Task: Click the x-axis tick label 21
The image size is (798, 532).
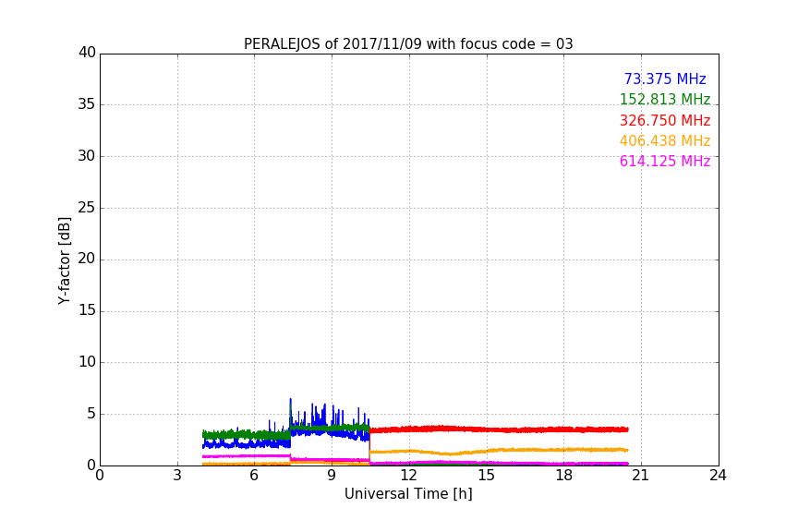Action: click(x=641, y=476)
